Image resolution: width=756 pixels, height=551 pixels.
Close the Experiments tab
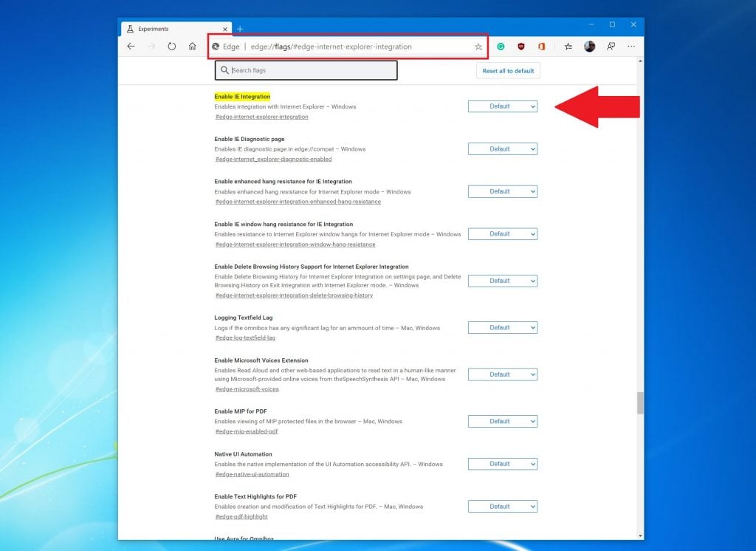point(224,29)
